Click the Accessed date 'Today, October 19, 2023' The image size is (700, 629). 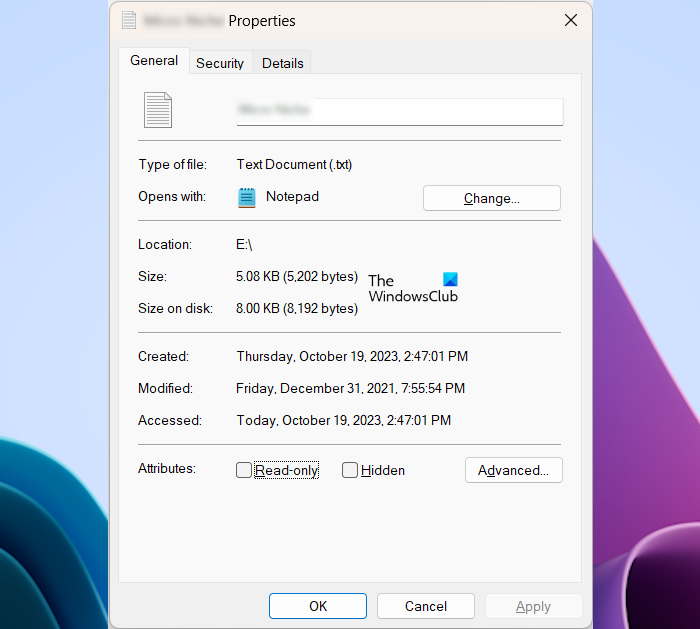tap(309, 421)
